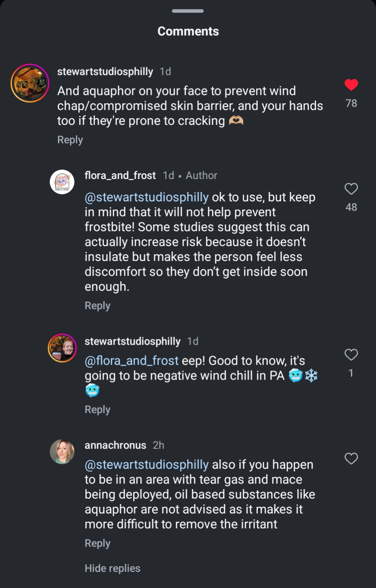The height and width of the screenshot is (588, 376).
Task: Reply to the aquaphor top comment
Action: coord(70,140)
